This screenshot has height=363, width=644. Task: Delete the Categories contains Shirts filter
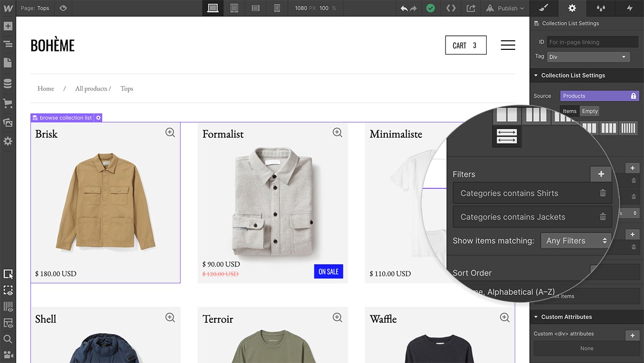pos(603,193)
